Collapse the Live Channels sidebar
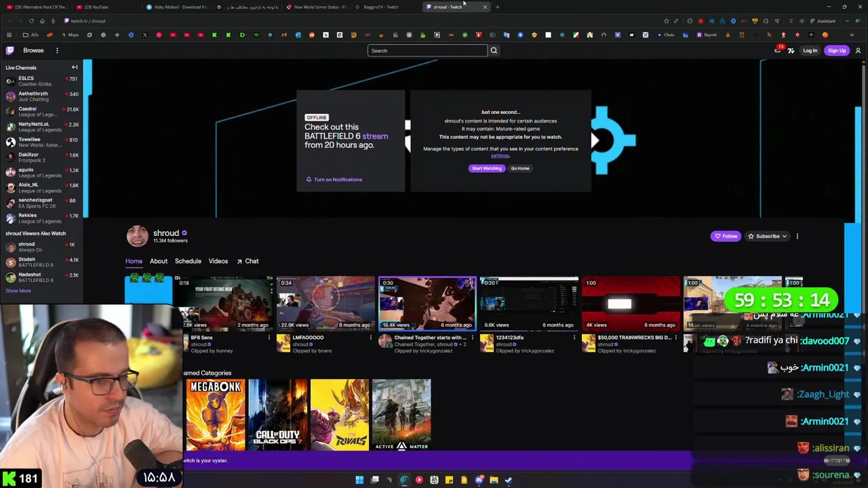Screen dimensions: 868x488 (x=75, y=67)
